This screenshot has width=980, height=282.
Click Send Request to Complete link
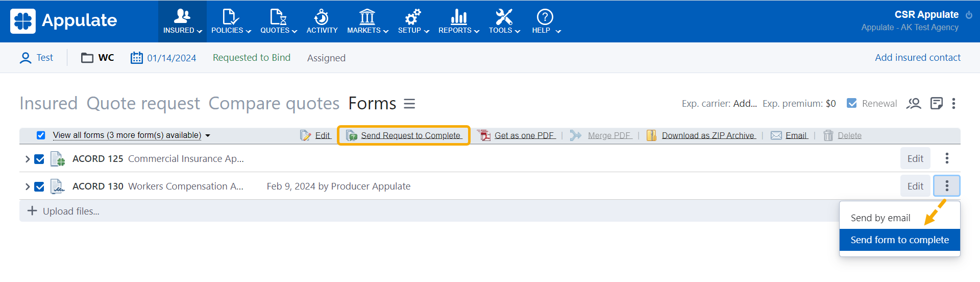[410, 135]
